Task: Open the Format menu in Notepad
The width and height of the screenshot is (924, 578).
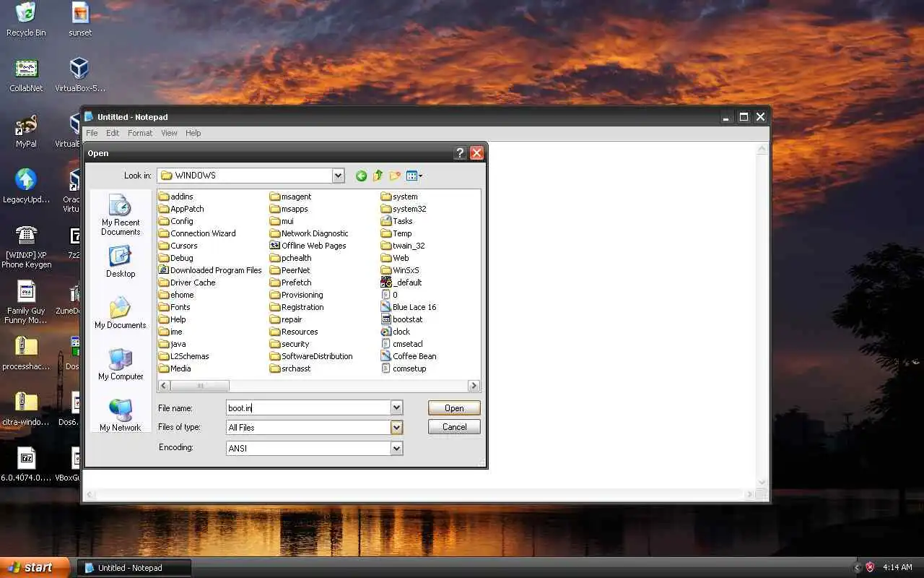Action: point(140,133)
